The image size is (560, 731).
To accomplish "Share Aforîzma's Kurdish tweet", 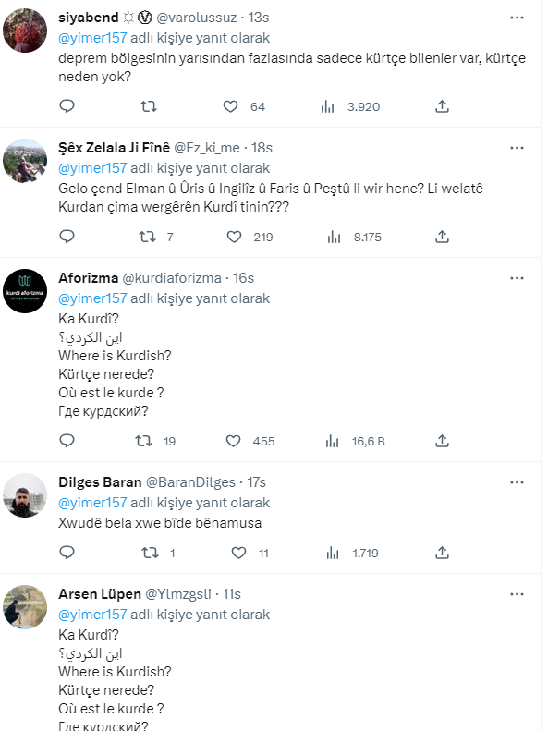I will click(443, 441).
